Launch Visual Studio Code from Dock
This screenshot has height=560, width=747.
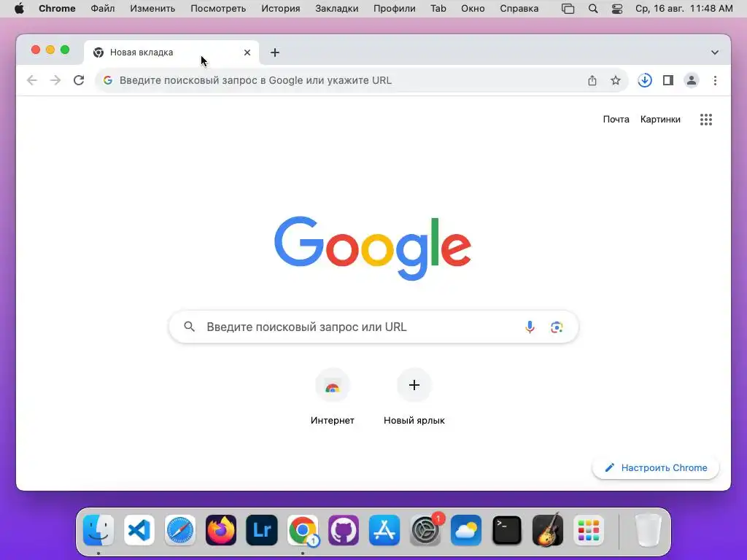pyautogui.click(x=139, y=530)
